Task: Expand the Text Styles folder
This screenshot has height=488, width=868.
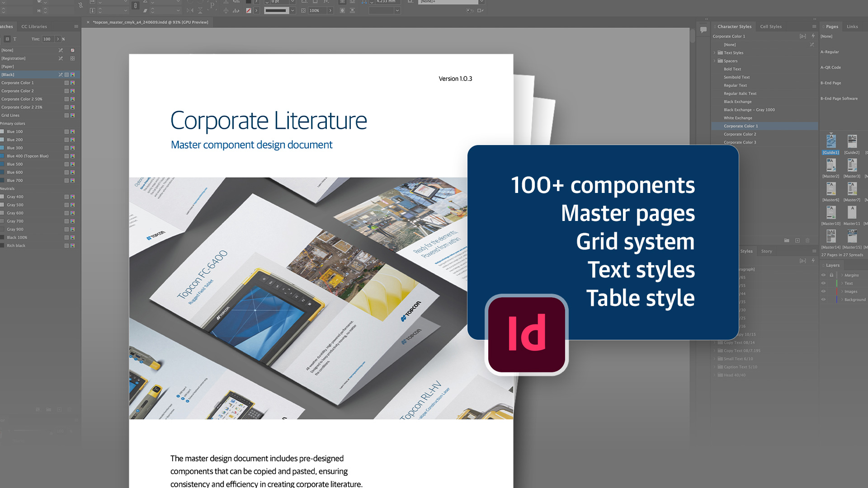Action: coord(715,53)
